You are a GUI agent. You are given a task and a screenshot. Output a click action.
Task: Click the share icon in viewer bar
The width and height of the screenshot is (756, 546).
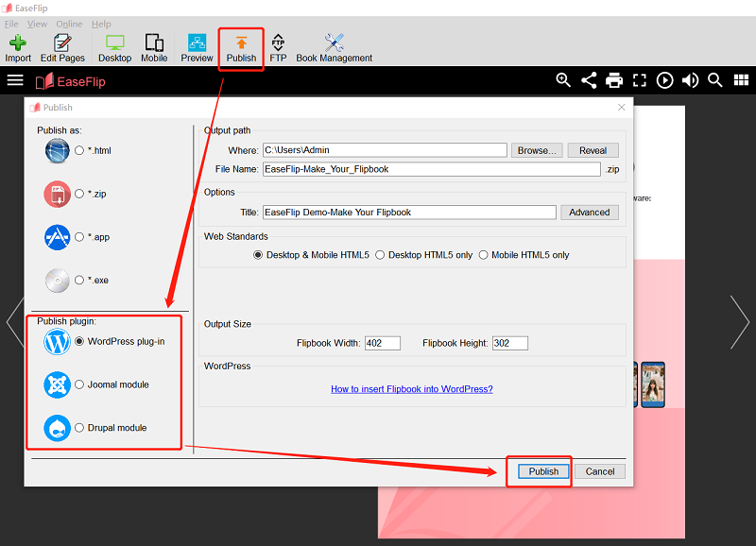click(589, 80)
